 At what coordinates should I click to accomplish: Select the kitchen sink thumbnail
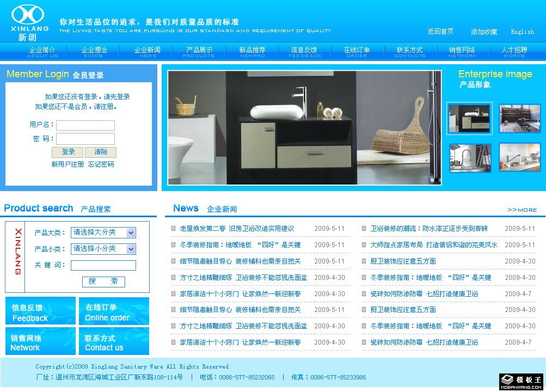pos(519,157)
